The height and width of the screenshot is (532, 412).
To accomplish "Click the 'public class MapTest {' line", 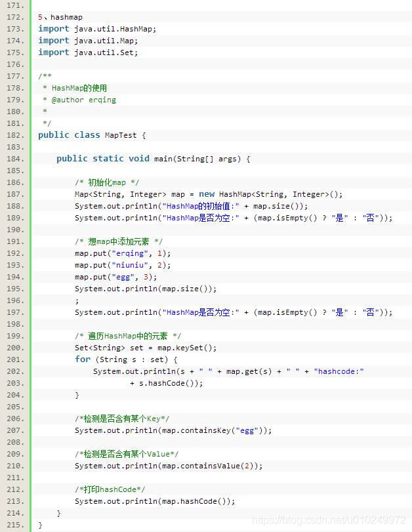I will pyautogui.click(x=92, y=135).
